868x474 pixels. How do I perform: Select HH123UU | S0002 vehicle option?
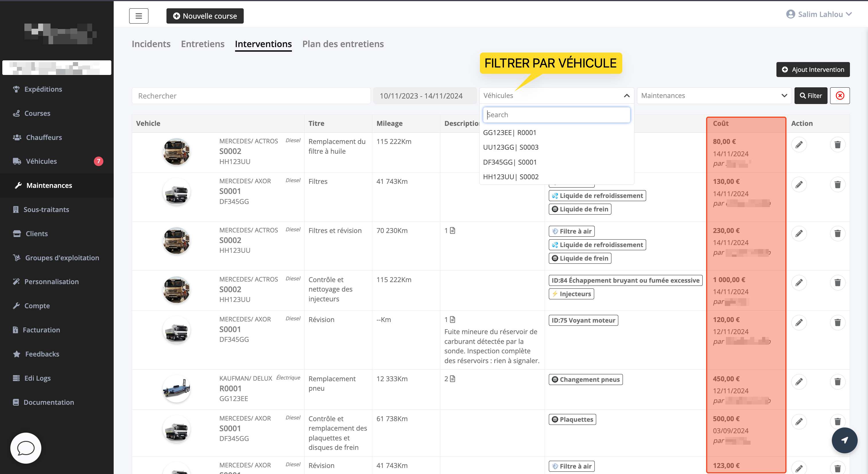pyautogui.click(x=511, y=177)
